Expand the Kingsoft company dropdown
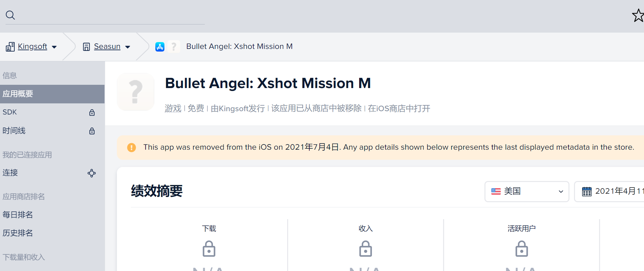This screenshot has width=644, height=271. [54, 47]
